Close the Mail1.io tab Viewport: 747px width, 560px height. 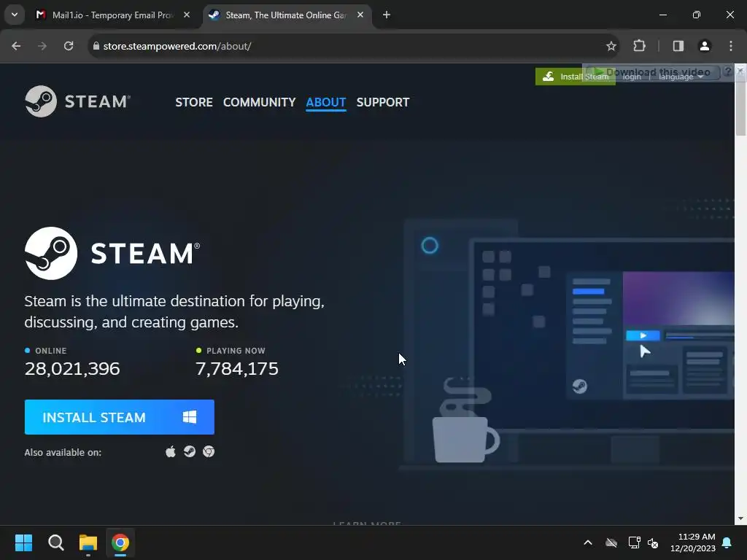tap(187, 15)
